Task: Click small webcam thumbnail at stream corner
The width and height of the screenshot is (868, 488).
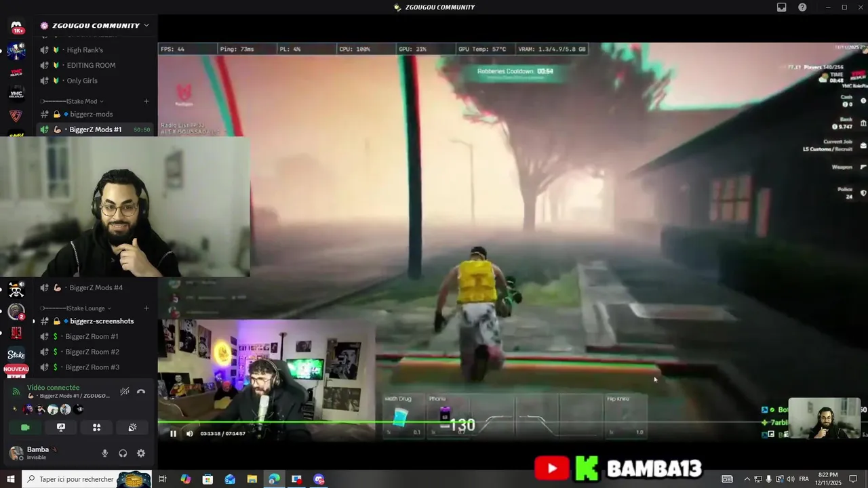Action: click(824, 418)
